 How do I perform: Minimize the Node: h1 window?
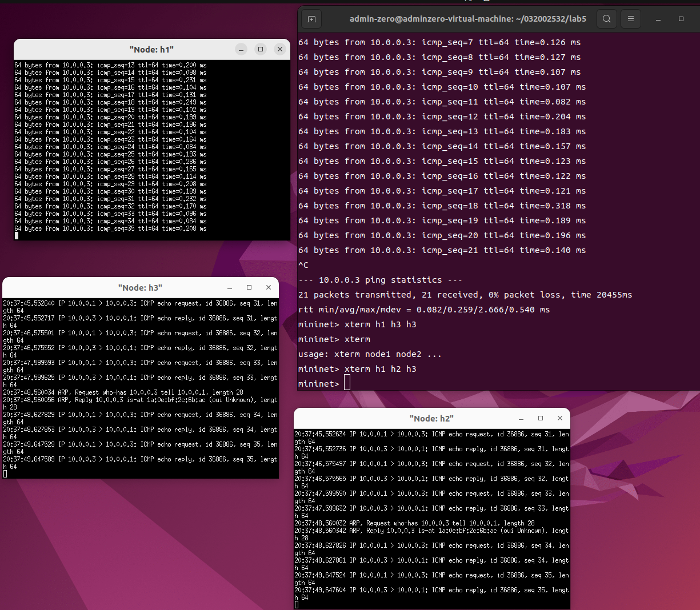pyautogui.click(x=241, y=50)
